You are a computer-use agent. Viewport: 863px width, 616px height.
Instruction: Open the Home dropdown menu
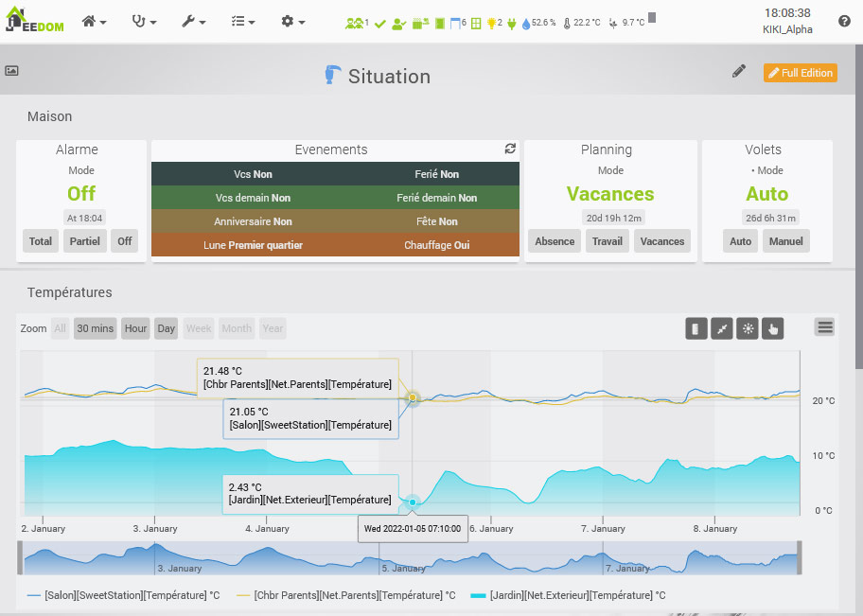click(94, 21)
